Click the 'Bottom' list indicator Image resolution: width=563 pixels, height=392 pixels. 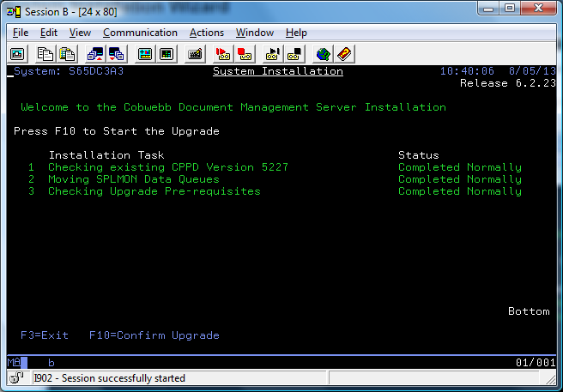point(529,311)
